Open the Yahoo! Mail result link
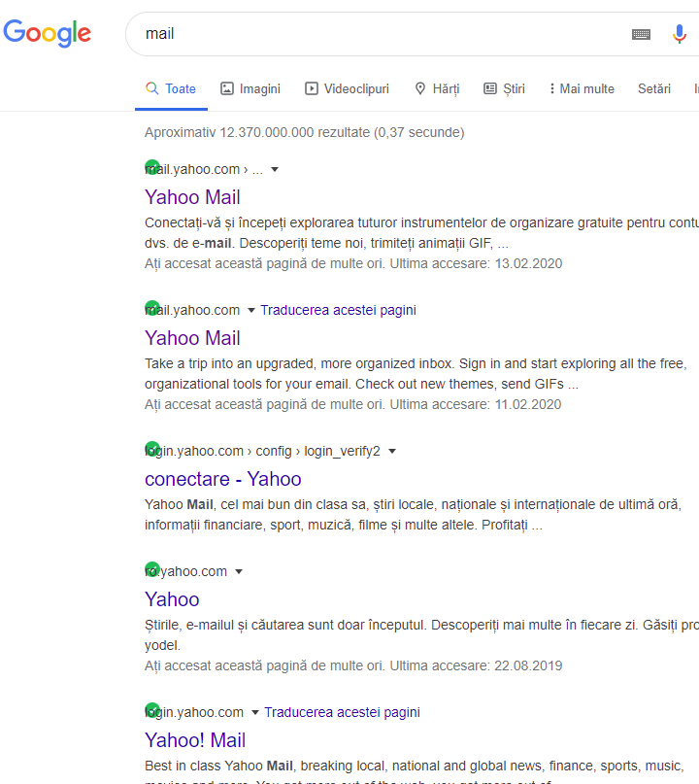Image resolution: width=699 pixels, height=784 pixels. click(x=195, y=740)
